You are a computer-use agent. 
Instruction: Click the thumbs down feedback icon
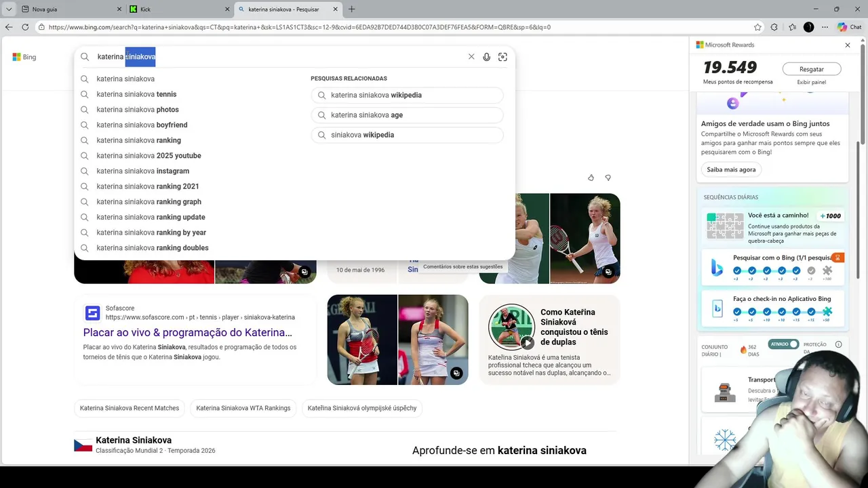click(608, 178)
